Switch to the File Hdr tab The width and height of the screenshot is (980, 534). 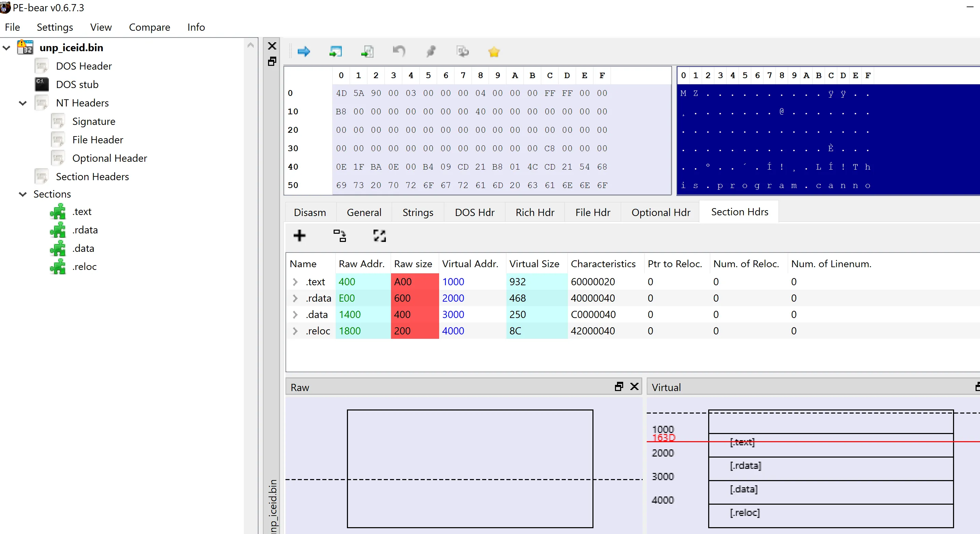[593, 213]
